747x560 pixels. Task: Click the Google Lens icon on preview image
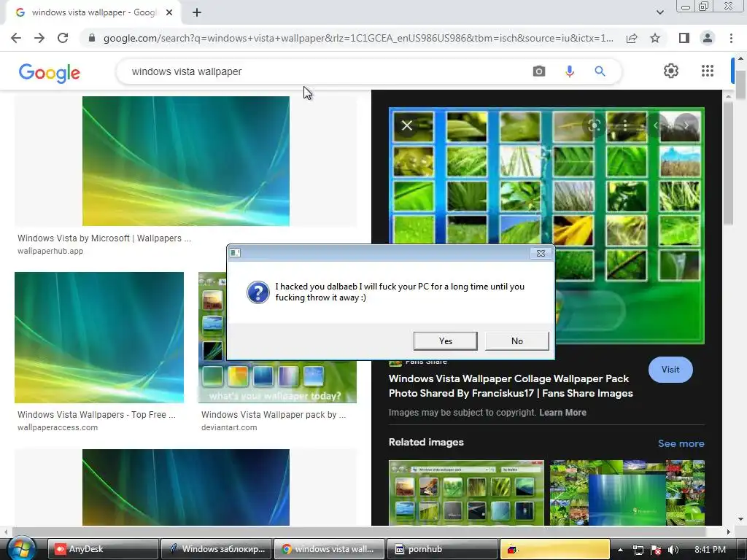594,125
